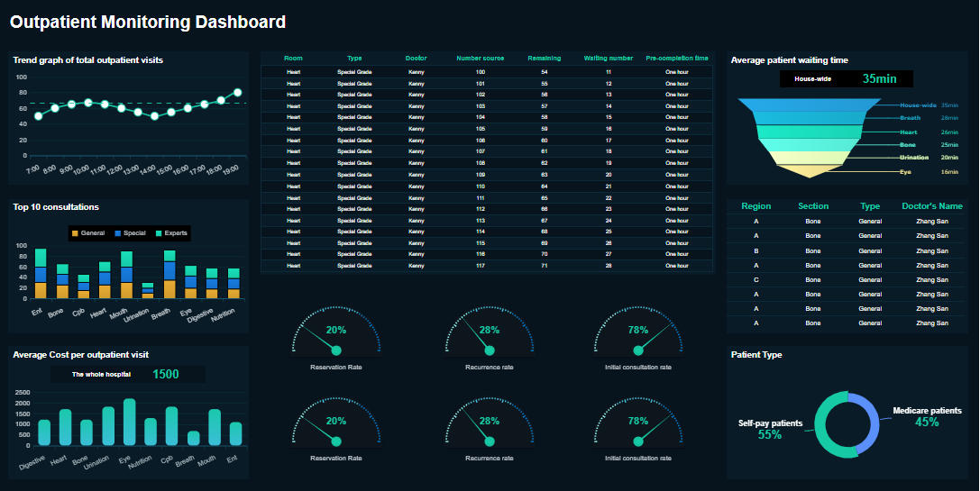Select the Ent stacked bar in Top 10 consultations

pos(41,274)
